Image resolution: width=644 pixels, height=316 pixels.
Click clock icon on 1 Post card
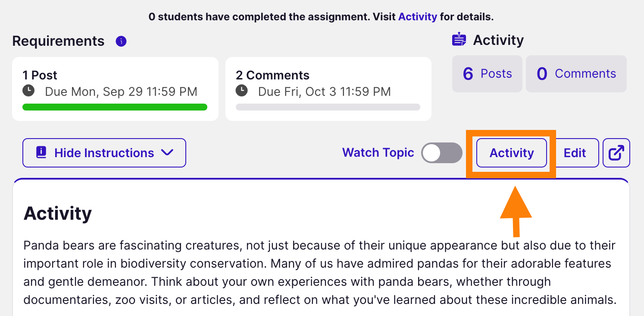tap(28, 91)
